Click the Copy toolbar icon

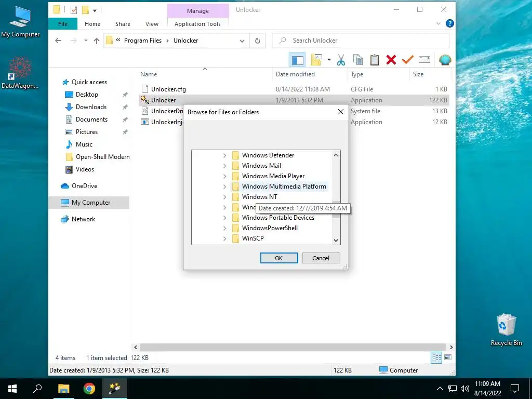pos(357,60)
